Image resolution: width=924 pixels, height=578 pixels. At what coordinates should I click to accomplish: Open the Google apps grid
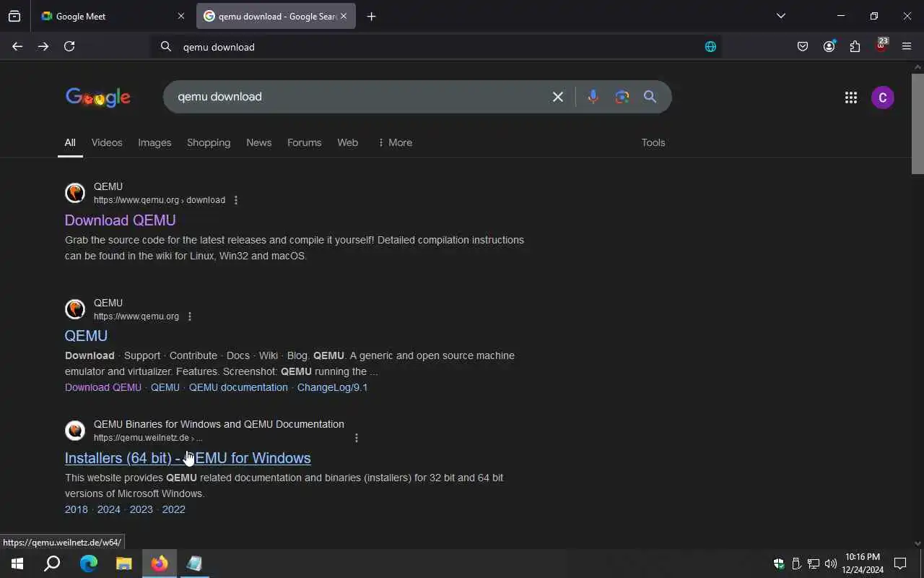(x=850, y=98)
